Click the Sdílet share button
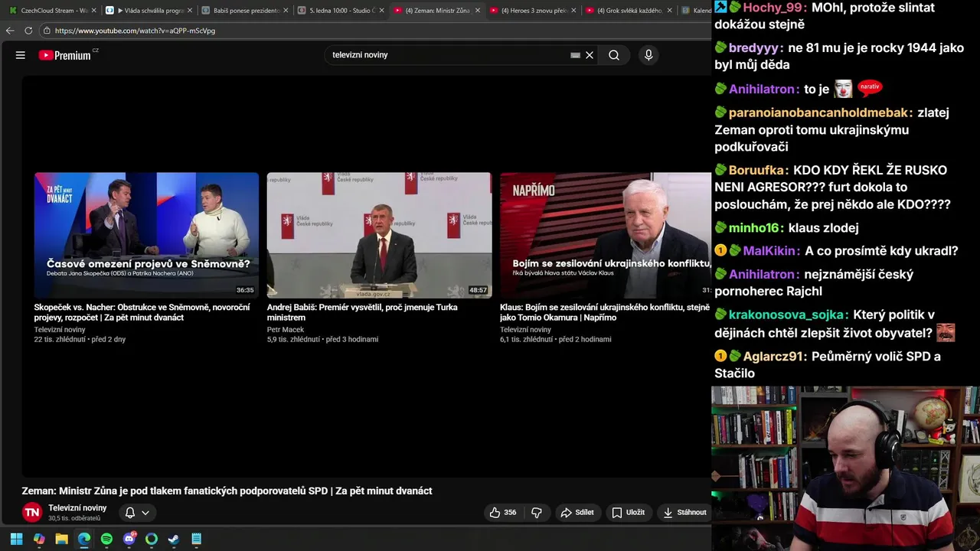Screen dimensions: 980x551 pyautogui.click(x=577, y=513)
